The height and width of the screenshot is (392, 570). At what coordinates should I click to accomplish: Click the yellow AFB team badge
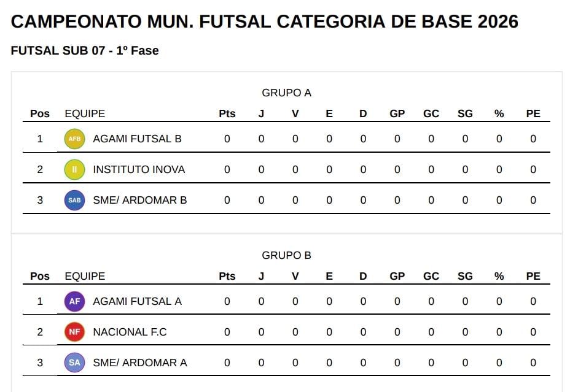pyautogui.click(x=74, y=139)
